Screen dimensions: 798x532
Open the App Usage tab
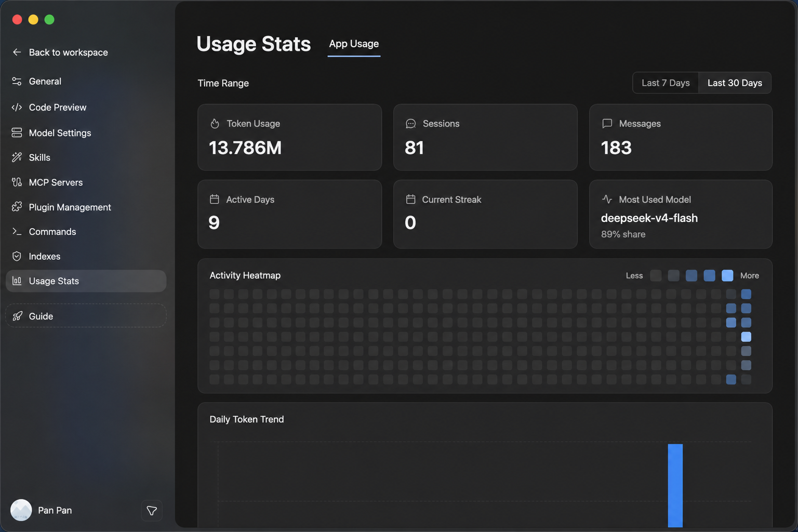(354, 44)
